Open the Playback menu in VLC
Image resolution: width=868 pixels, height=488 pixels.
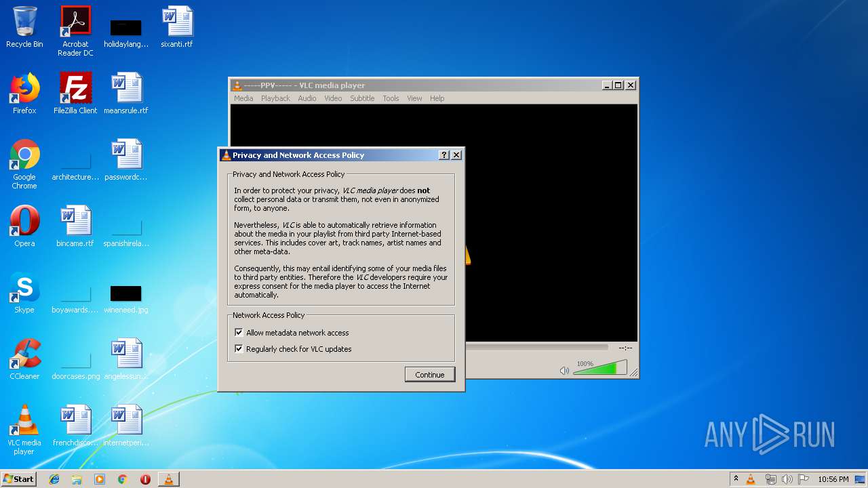coord(275,98)
